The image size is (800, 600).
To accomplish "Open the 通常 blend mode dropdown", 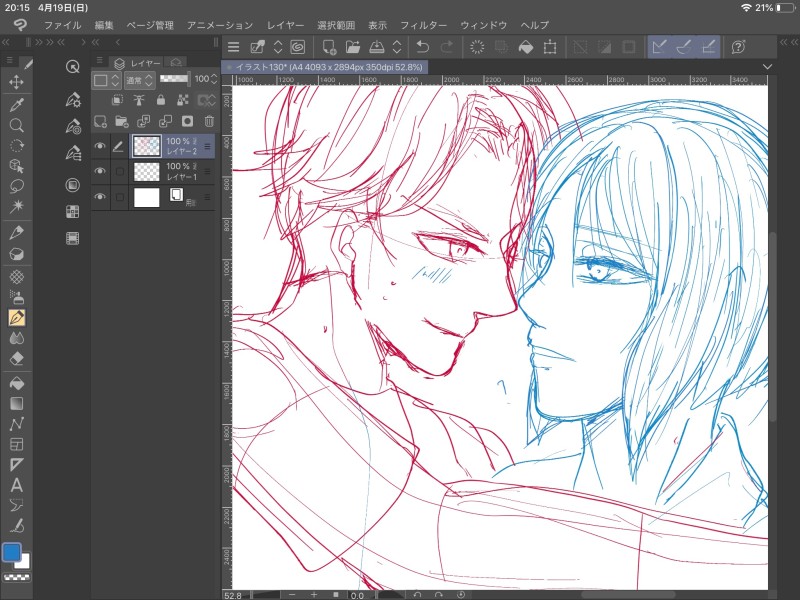I will tap(139, 80).
